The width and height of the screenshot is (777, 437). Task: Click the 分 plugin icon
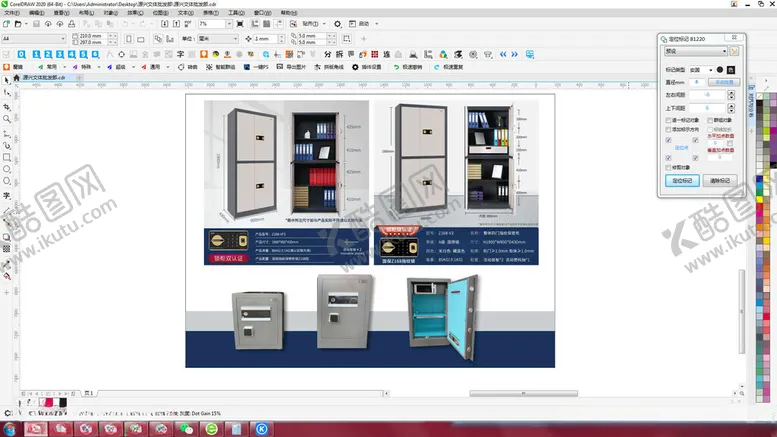click(x=328, y=55)
